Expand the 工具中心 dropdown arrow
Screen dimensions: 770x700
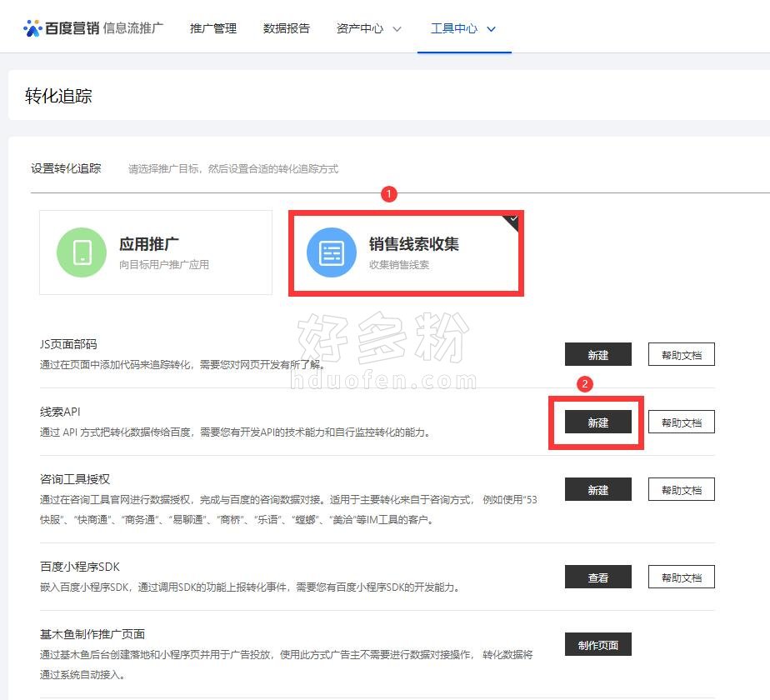[x=491, y=29]
